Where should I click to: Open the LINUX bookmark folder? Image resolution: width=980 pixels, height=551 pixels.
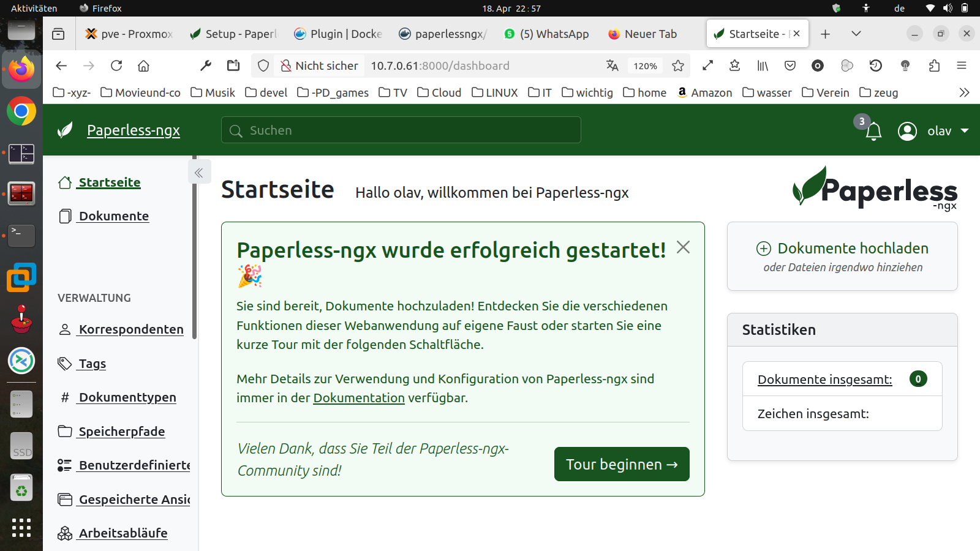495,92
